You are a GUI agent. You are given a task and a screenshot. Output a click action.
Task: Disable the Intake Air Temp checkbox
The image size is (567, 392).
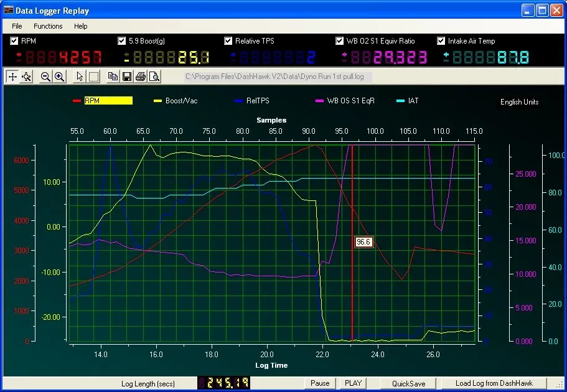point(441,41)
